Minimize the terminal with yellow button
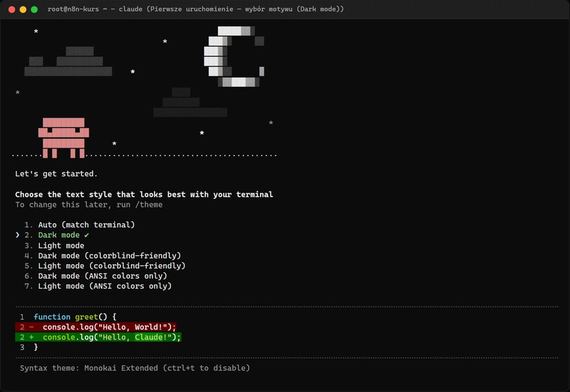The width and height of the screenshot is (570, 392). [23, 9]
